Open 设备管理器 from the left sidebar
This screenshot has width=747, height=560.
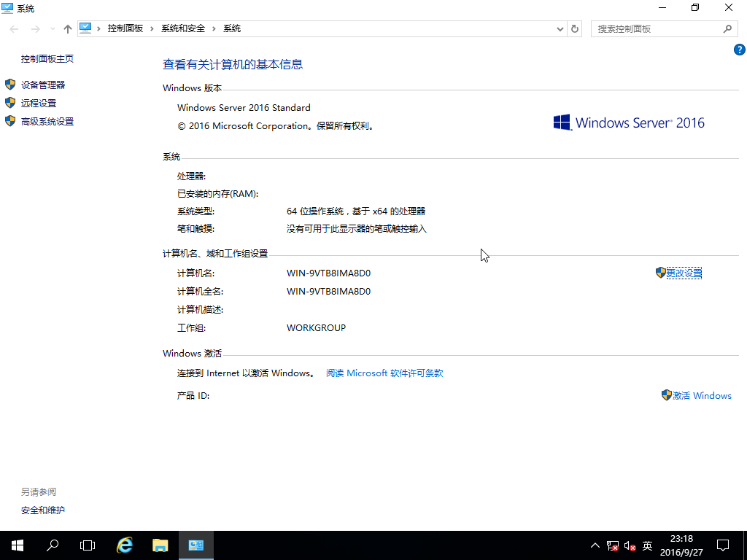(43, 85)
